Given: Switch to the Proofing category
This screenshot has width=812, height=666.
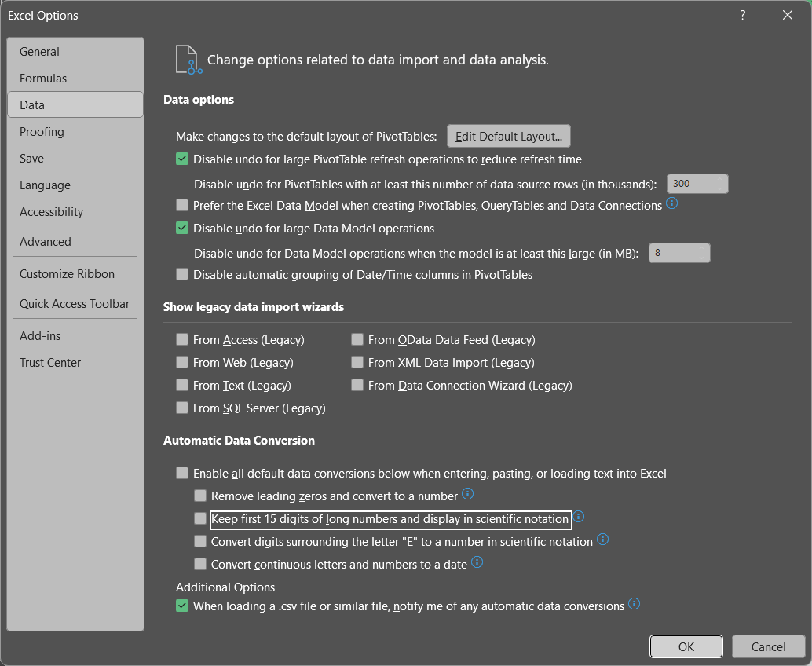Looking at the screenshot, I should coord(75,131).
